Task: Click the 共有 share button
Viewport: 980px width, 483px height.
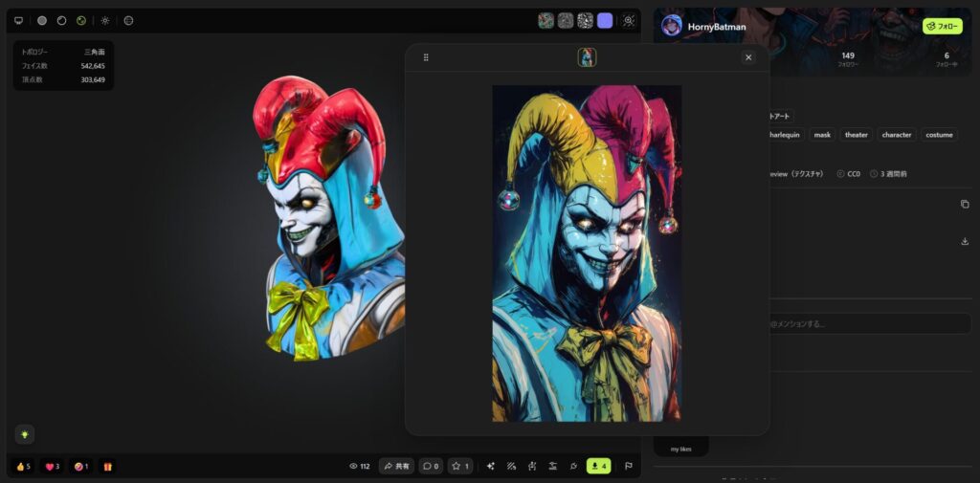Action: coord(396,467)
